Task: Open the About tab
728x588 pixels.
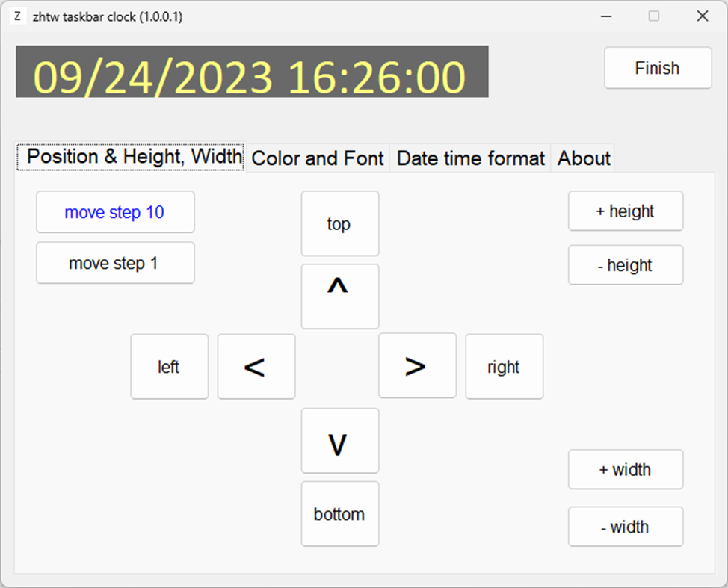Action: (x=584, y=158)
